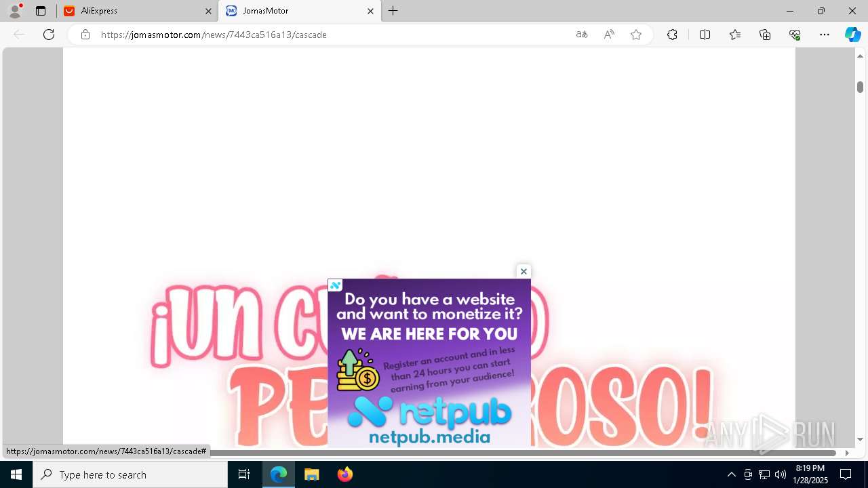
Task: Open Copilot sidebar
Action: pyautogui.click(x=852, y=35)
